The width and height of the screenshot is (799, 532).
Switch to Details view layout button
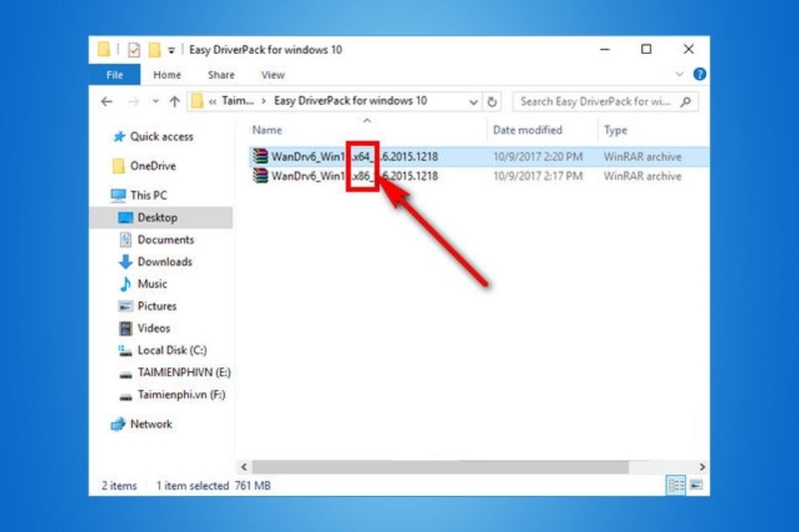pos(676,485)
